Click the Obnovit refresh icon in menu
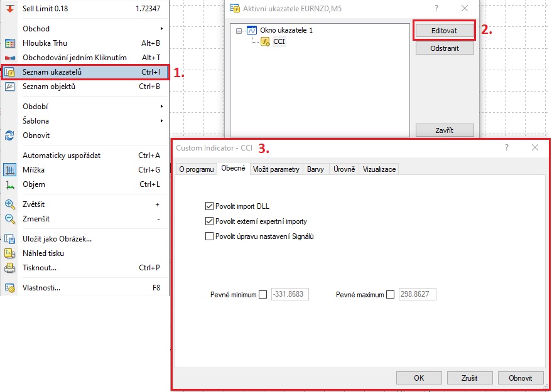The width and height of the screenshot is (552, 392). (x=10, y=135)
